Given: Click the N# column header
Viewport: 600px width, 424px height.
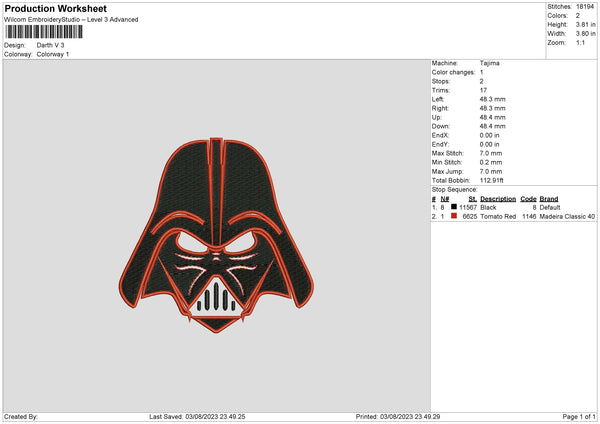Looking at the screenshot, I should point(444,198).
